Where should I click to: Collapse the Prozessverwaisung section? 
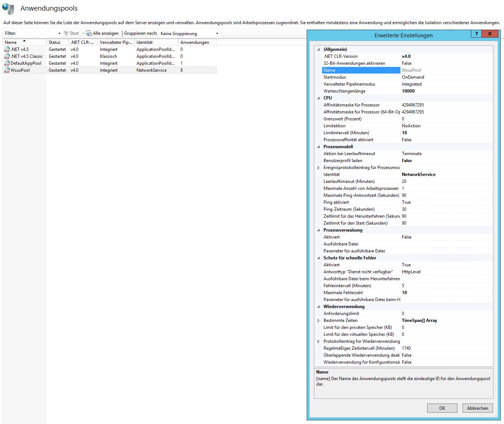point(318,230)
